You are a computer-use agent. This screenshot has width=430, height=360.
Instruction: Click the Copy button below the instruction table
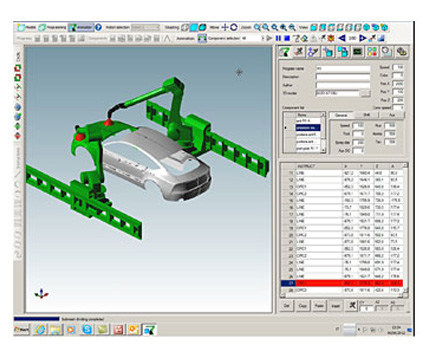click(x=303, y=306)
